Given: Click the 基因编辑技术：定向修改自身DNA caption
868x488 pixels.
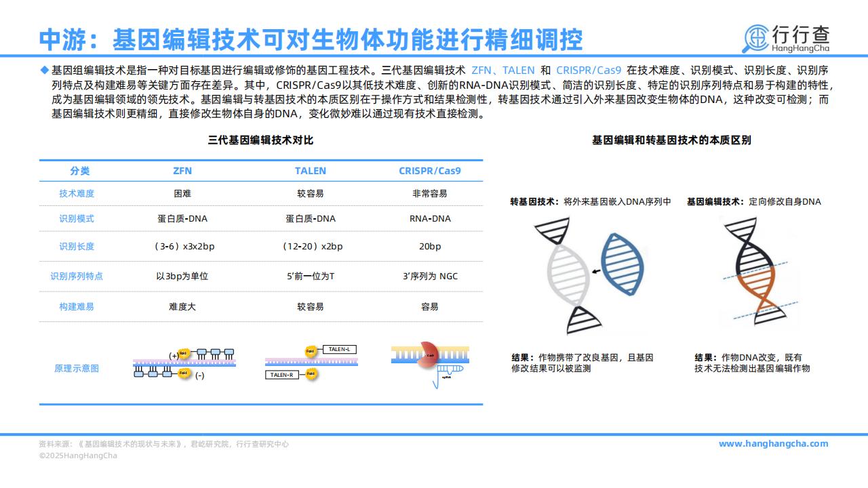Looking at the screenshot, I should 753,201.
